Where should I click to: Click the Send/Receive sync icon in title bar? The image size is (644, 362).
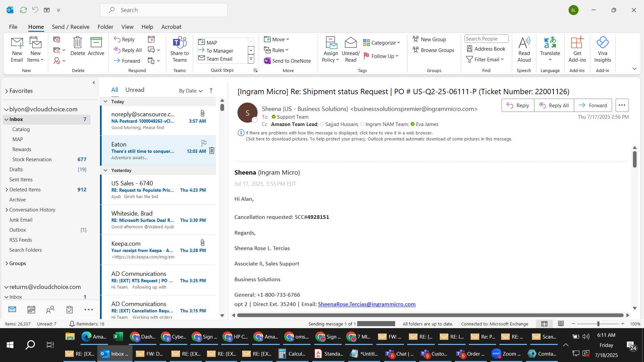[x=23, y=10]
